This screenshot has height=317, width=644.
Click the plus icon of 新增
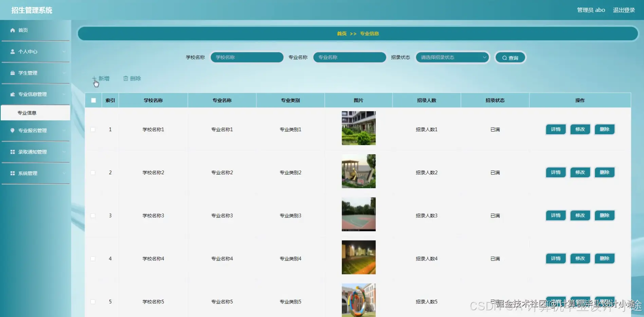94,78
